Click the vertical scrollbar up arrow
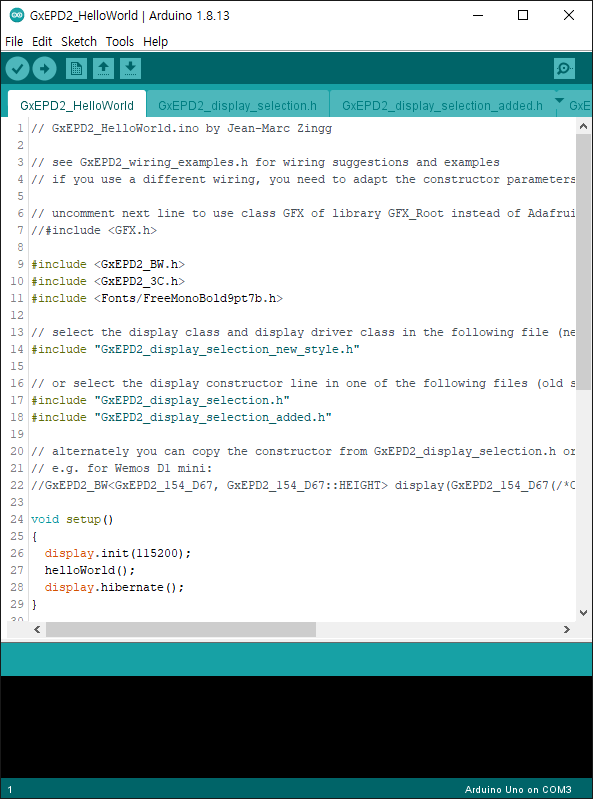The image size is (593, 799). click(584, 126)
